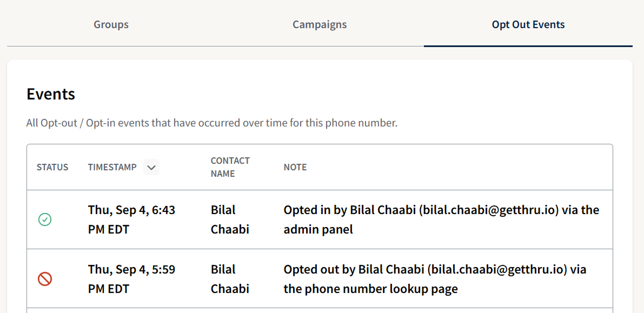
Task: Expand the Timestamp sort chevron
Action: [x=151, y=167]
